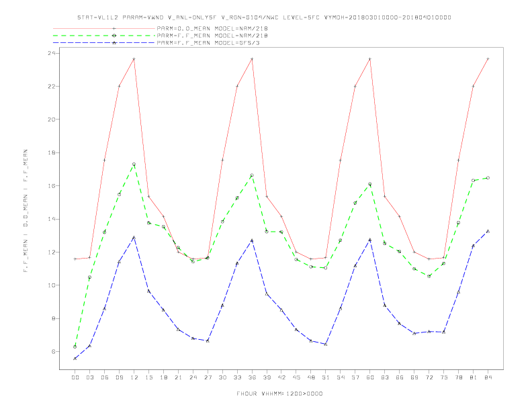Click the x-axis tick label 39

pos(267,377)
